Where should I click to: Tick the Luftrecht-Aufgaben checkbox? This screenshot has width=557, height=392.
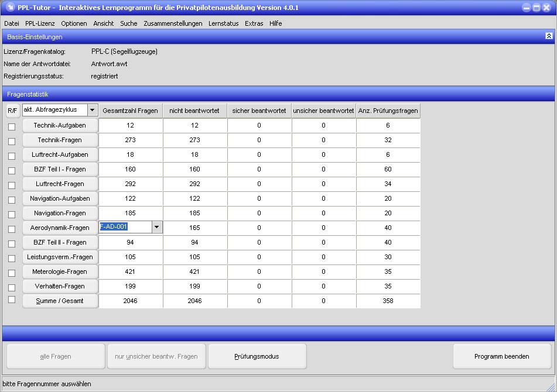[x=12, y=156]
